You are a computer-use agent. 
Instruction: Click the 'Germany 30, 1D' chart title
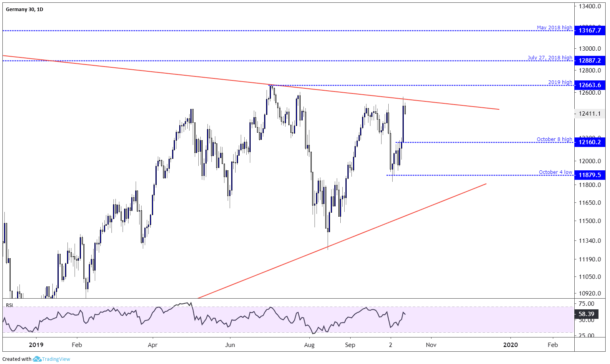click(x=25, y=9)
